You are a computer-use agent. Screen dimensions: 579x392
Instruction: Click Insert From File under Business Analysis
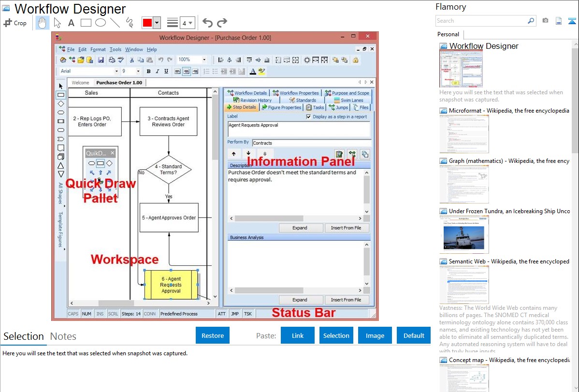click(346, 300)
